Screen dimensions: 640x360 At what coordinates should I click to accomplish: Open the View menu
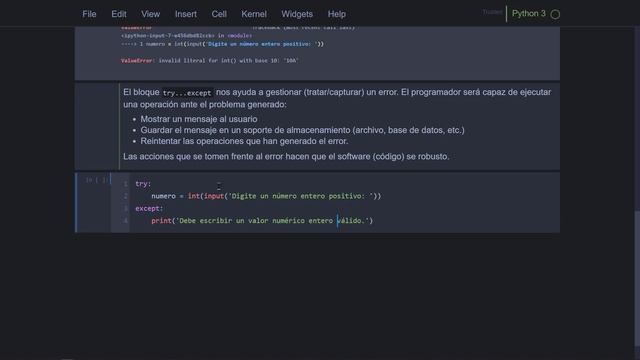click(x=151, y=14)
